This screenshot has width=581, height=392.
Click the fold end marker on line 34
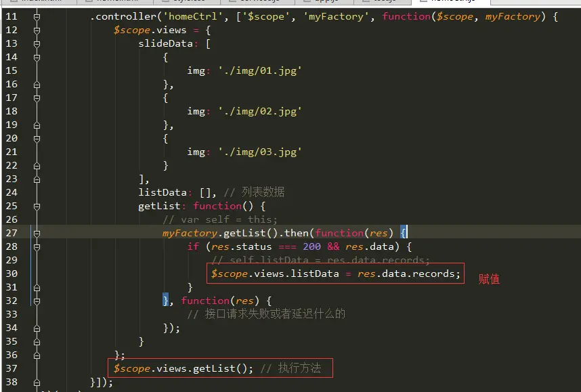pos(37,328)
